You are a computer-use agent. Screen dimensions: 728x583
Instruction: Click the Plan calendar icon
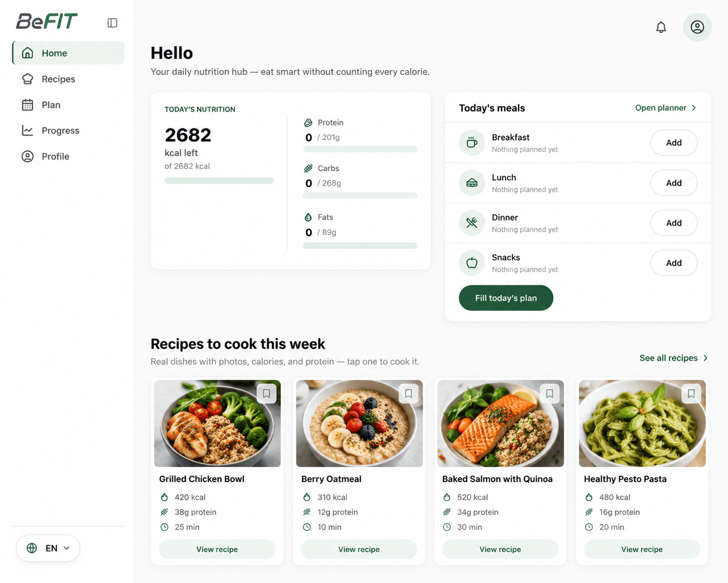click(x=28, y=105)
